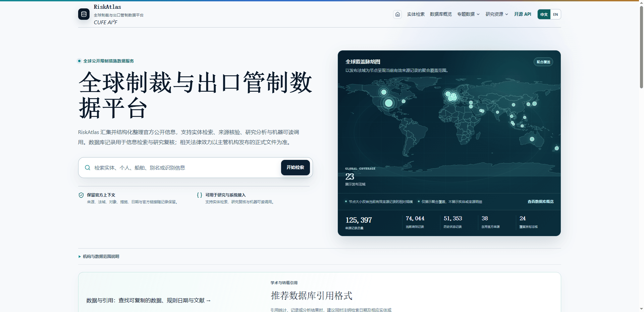
Task: Click the magnifier icon in search box
Action: (88, 168)
